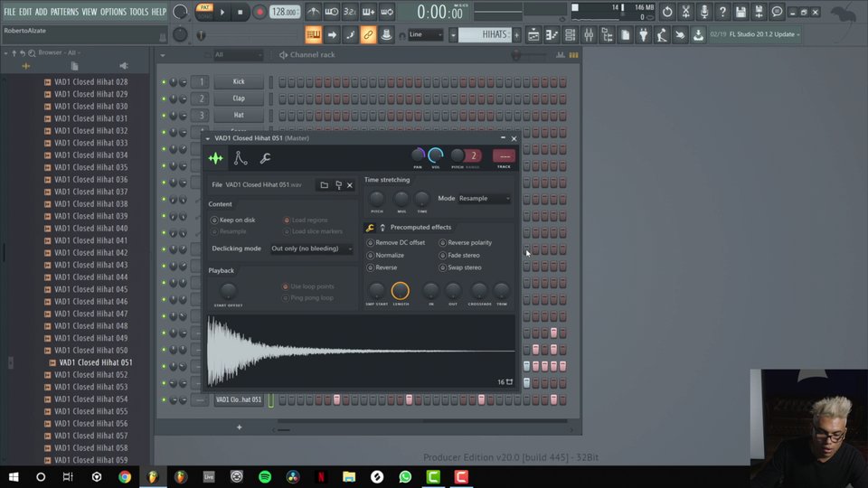Image resolution: width=868 pixels, height=488 pixels.
Task: Open the channel rack toolbar icon
Action: 571,35
